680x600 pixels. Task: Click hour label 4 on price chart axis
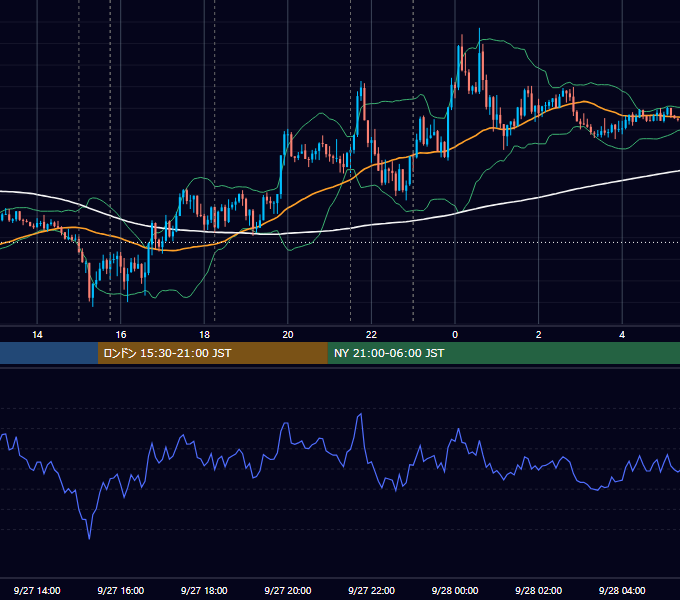pos(622,334)
